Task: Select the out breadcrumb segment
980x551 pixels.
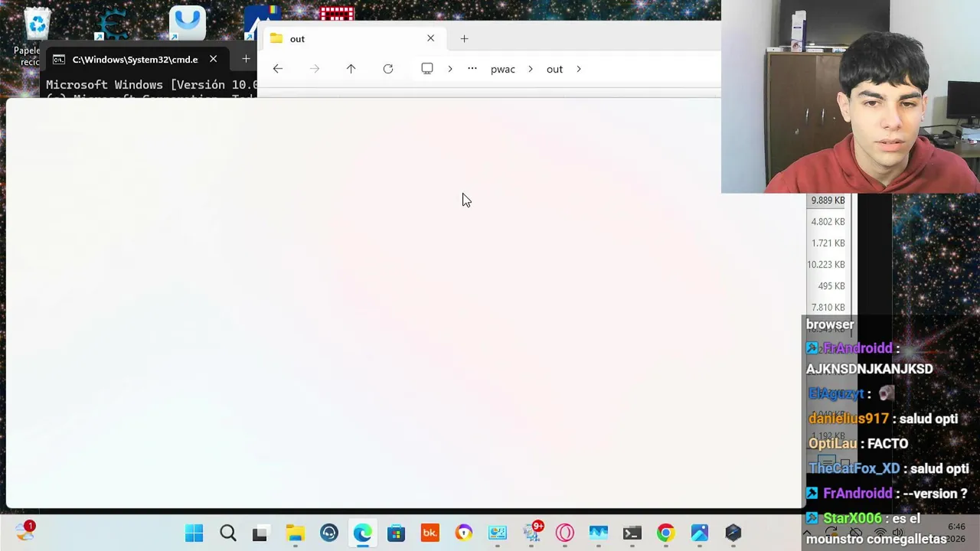Action: (554, 69)
